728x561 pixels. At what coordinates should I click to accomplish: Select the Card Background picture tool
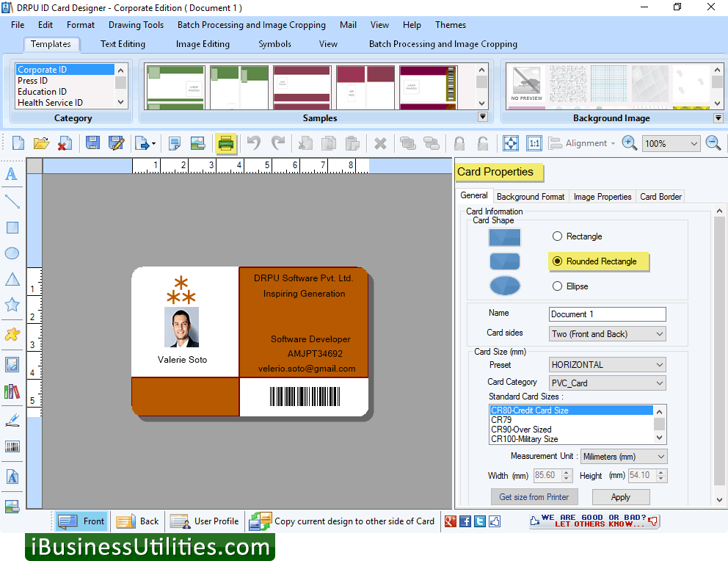(x=12, y=506)
